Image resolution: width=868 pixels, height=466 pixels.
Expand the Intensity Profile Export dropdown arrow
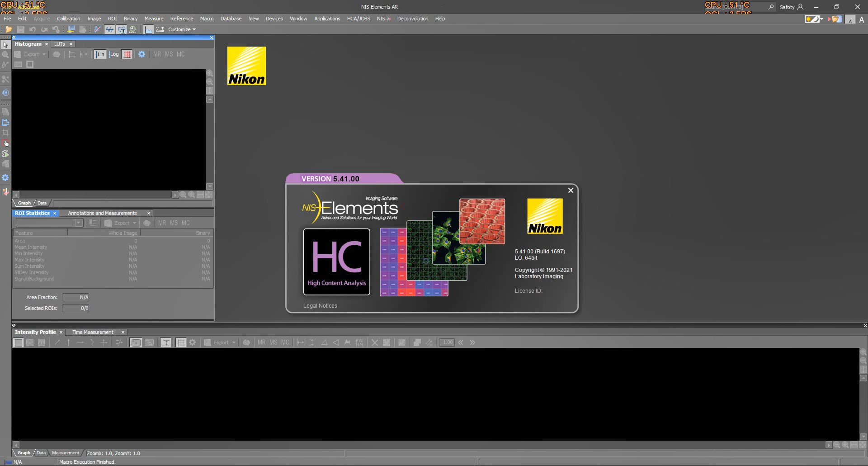pos(234,342)
